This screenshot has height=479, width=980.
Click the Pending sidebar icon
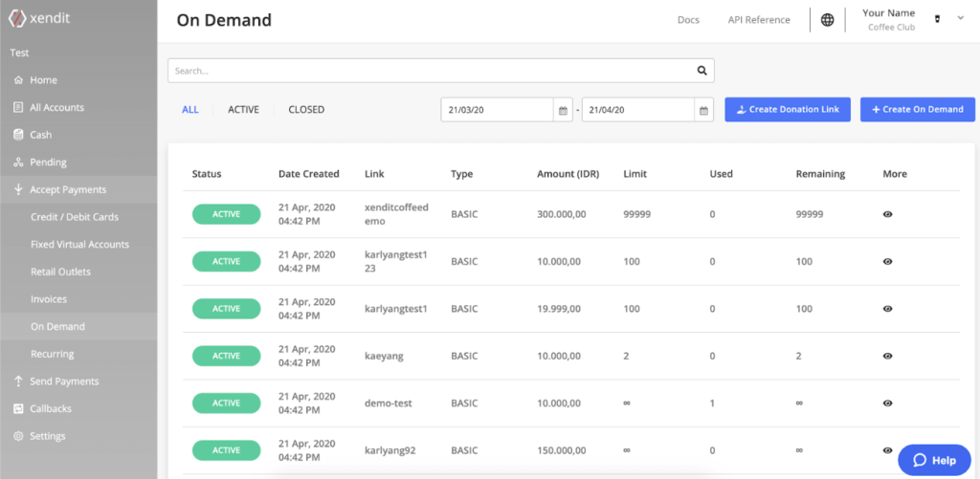(x=19, y=163)
